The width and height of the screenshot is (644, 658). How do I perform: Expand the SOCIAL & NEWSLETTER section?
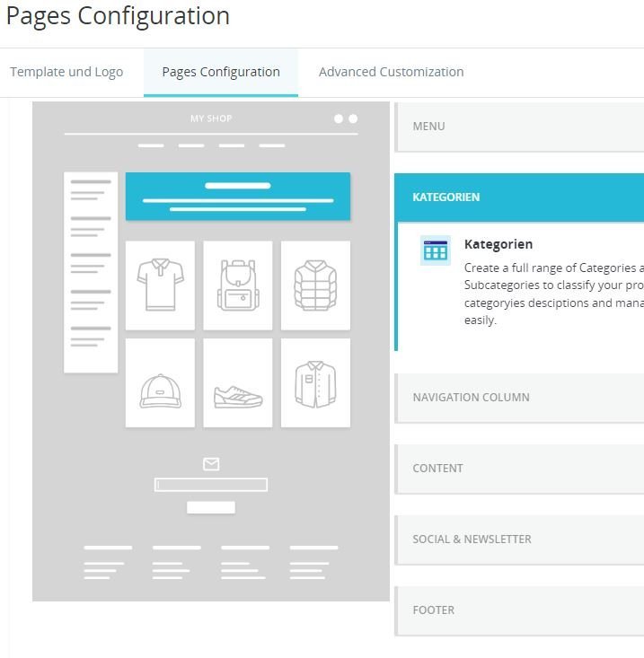519,539
